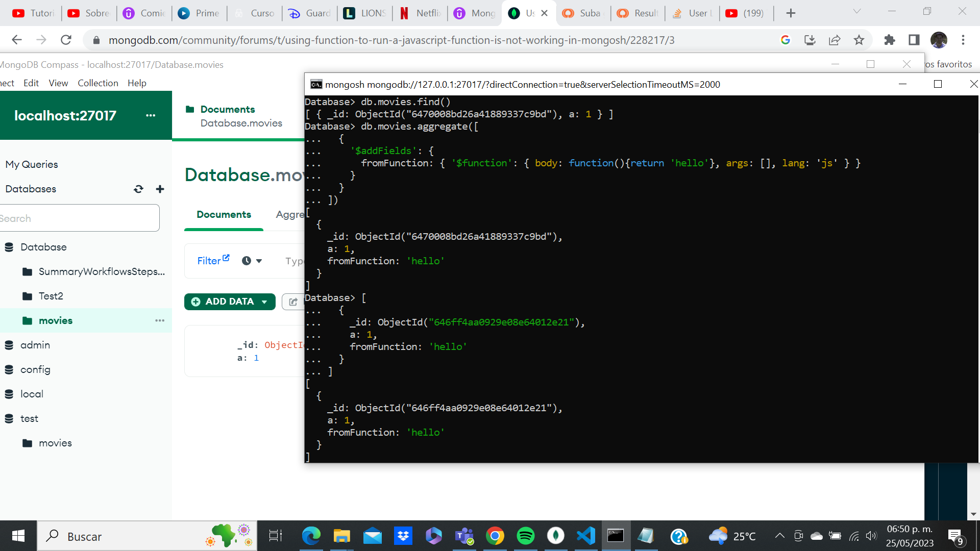Viewport: 980px width, 551px height.
Task: Click the export data icon button
Action: click(x=293, y=302)
